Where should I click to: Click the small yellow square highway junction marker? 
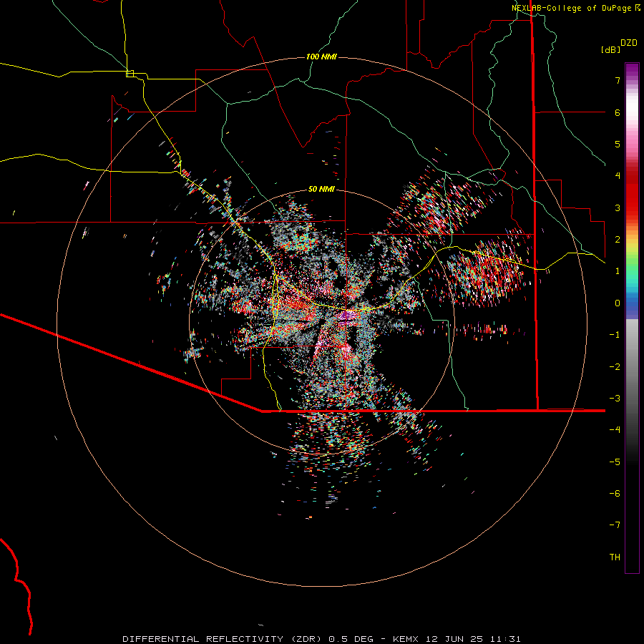130,74
